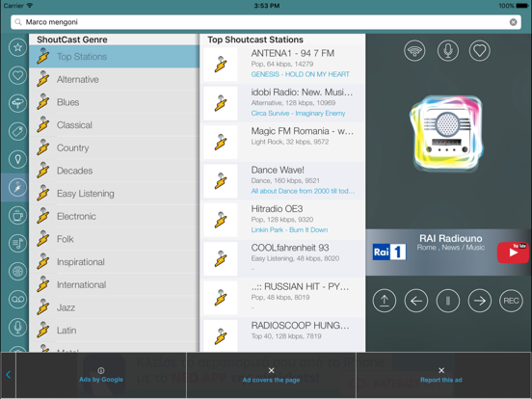Open the microphone sidebar icon
This screenshot has width=532, height=399.
17,328
